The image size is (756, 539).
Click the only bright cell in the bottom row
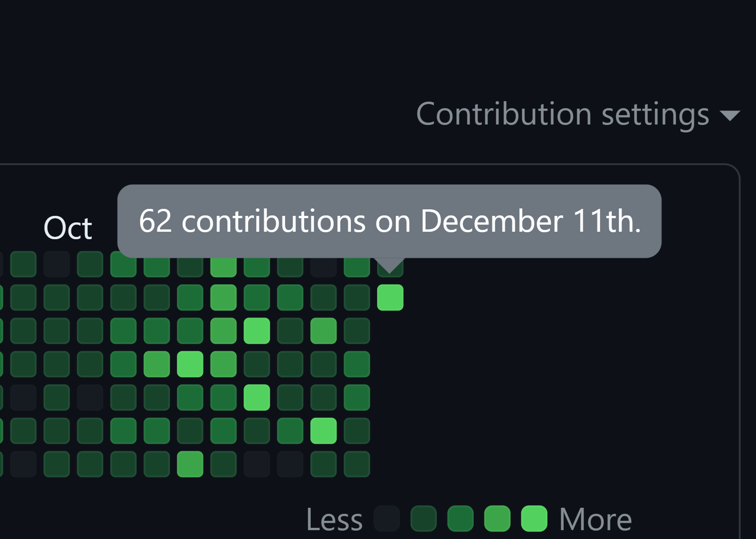(x=190, y=464)
